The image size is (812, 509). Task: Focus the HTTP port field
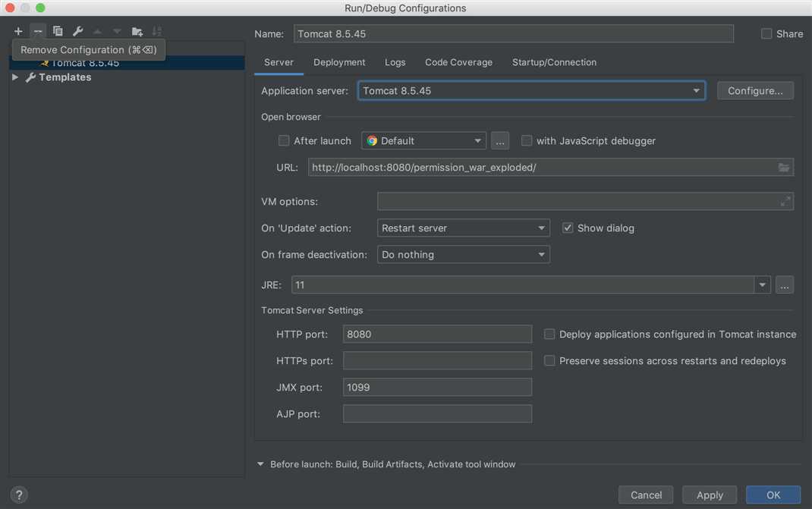click(x=437, y=334)
